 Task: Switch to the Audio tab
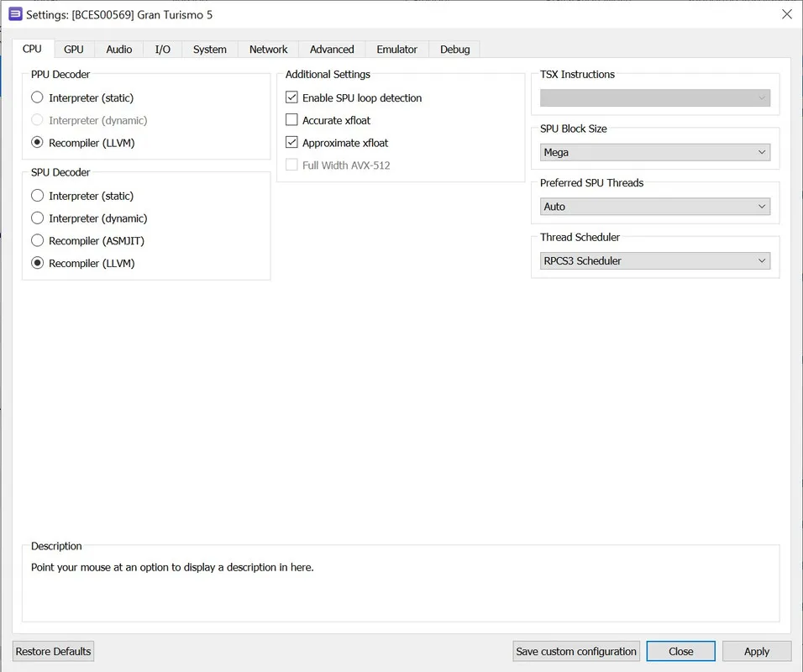click(x=118, y=50)
